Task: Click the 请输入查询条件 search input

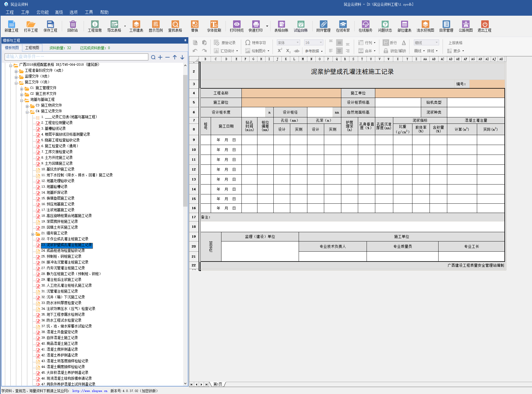Action: (77, 57)
